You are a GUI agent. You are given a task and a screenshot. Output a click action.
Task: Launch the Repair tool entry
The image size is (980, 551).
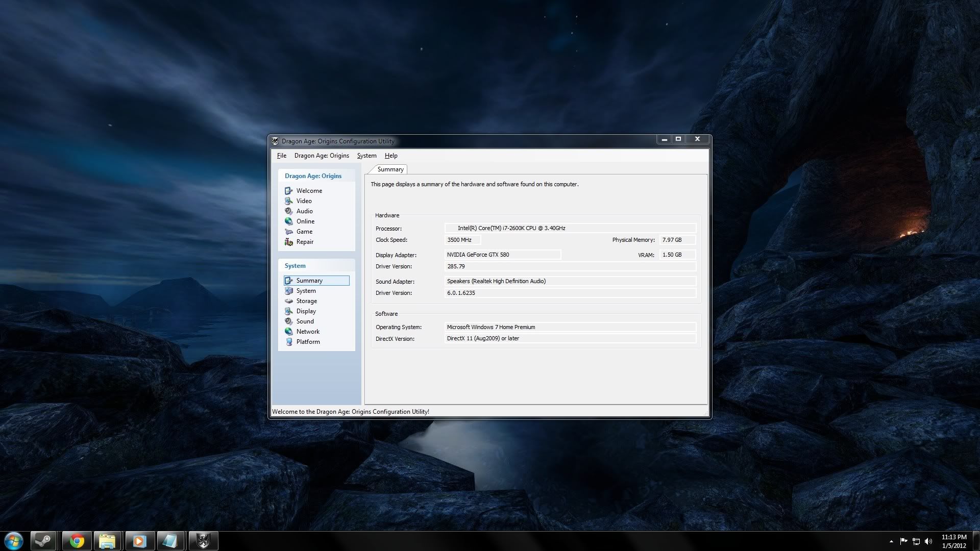coord(305,242)
